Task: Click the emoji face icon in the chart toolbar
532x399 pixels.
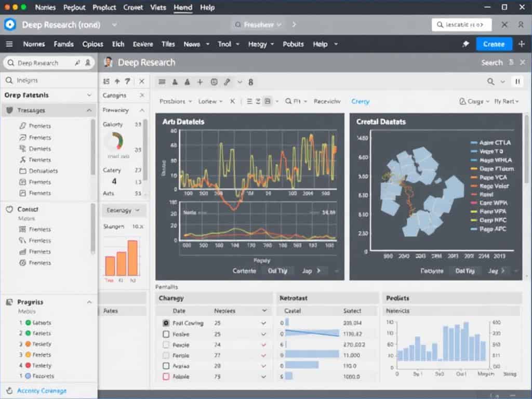Action: [x=214, y=82]
